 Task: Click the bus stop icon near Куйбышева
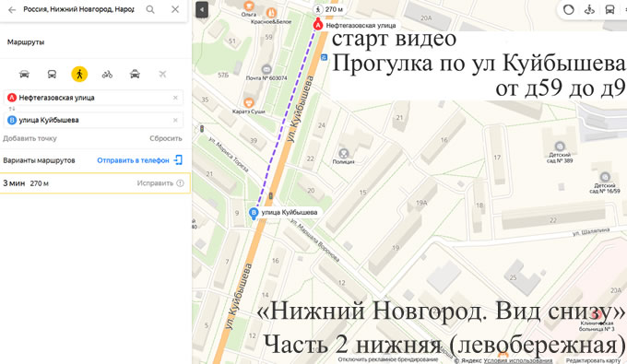[x=324, y=57]
